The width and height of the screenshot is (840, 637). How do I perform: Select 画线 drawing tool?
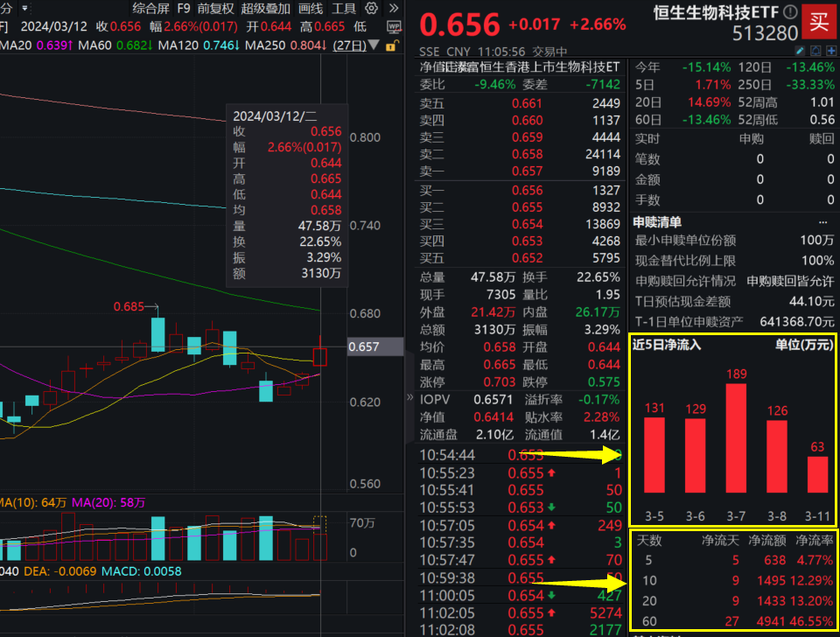pos(311,8)
